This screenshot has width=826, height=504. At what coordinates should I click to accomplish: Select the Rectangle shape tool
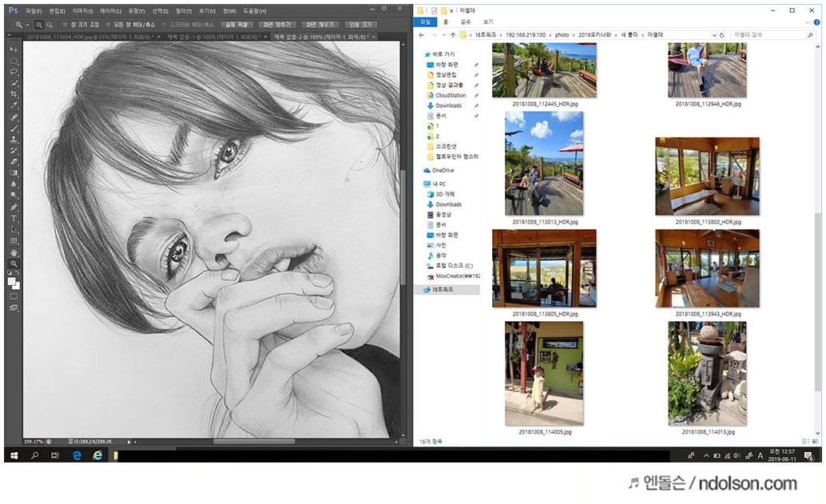14,240
